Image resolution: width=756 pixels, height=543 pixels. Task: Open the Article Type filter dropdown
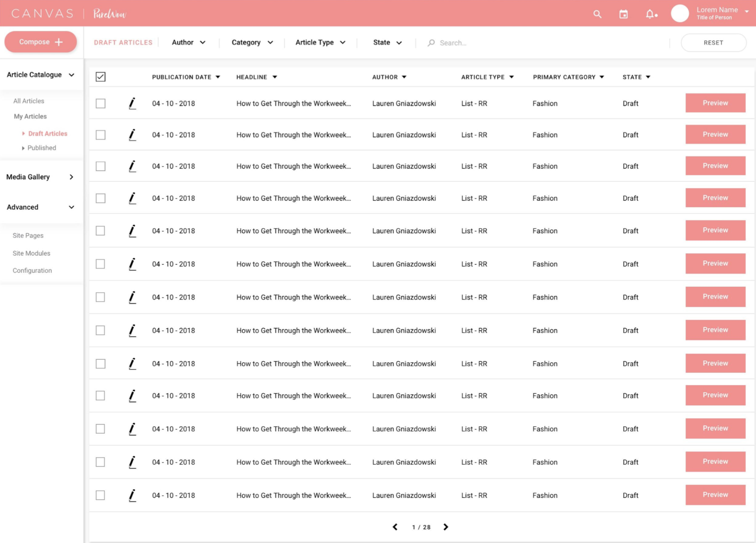click(320, 43)
